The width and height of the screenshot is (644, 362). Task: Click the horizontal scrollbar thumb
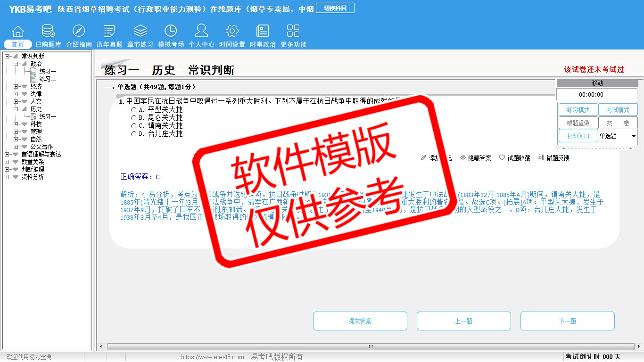(x=371, y=346)
